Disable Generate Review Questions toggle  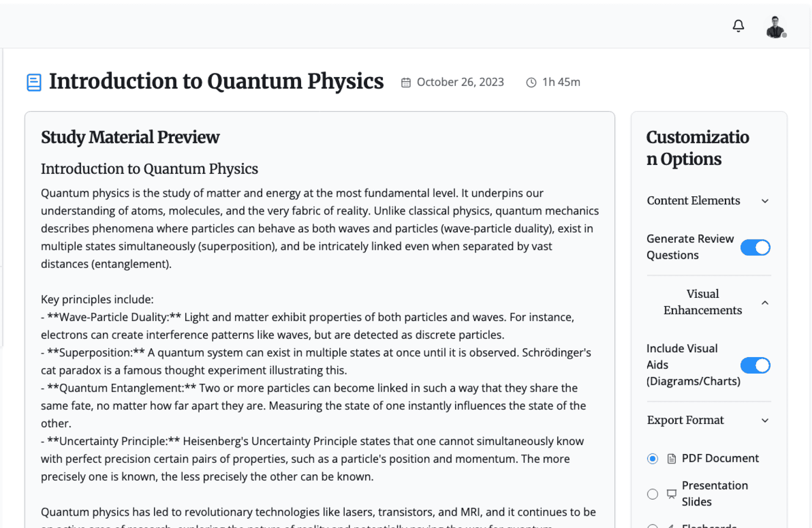point(755,247)
